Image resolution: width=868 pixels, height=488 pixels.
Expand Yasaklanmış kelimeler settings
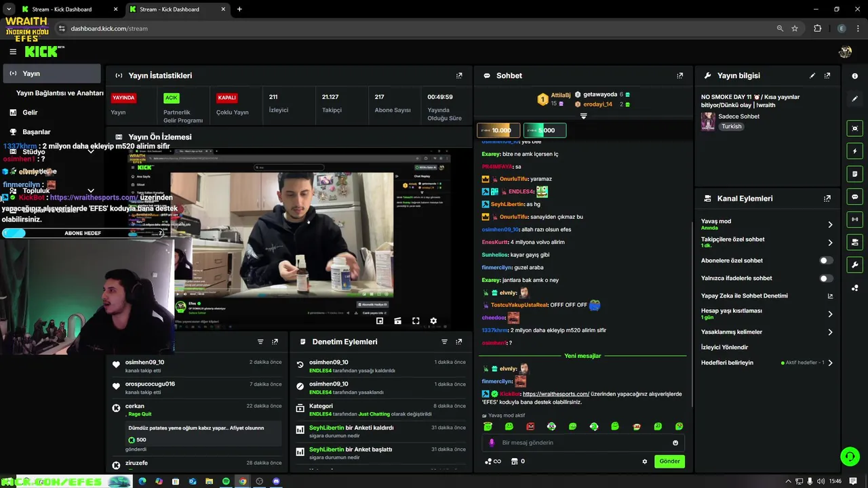(x=830, y=332)
